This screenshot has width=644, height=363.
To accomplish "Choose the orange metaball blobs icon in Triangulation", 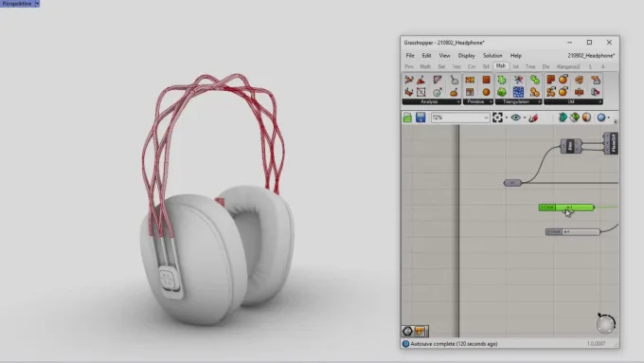I will [535, 92].
